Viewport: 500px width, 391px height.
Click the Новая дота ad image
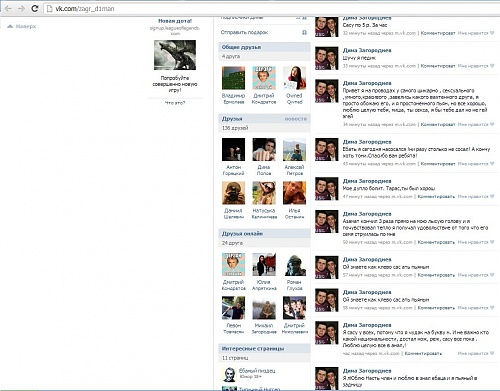click(175, 55)
